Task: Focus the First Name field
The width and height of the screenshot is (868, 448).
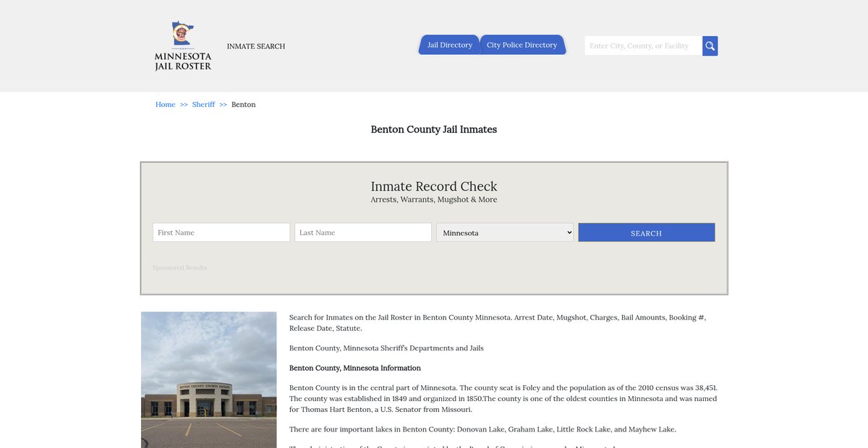Action: (221, 233)
